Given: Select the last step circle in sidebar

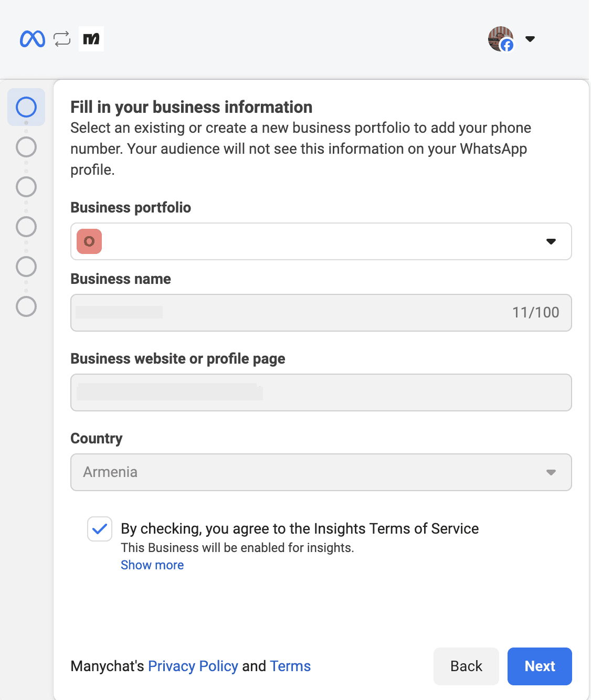Looking at the screenshot, I should click(x=26, y=306).
